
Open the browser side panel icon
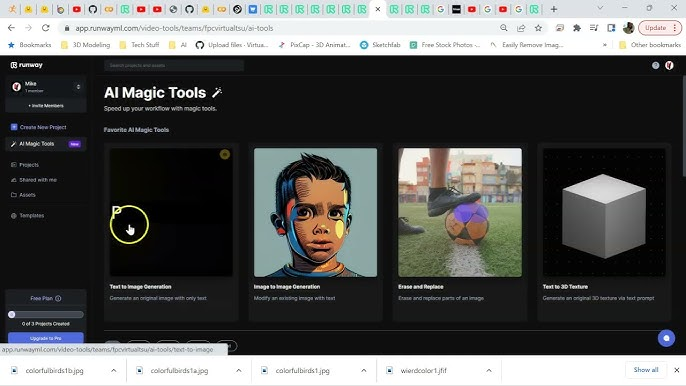611,28
